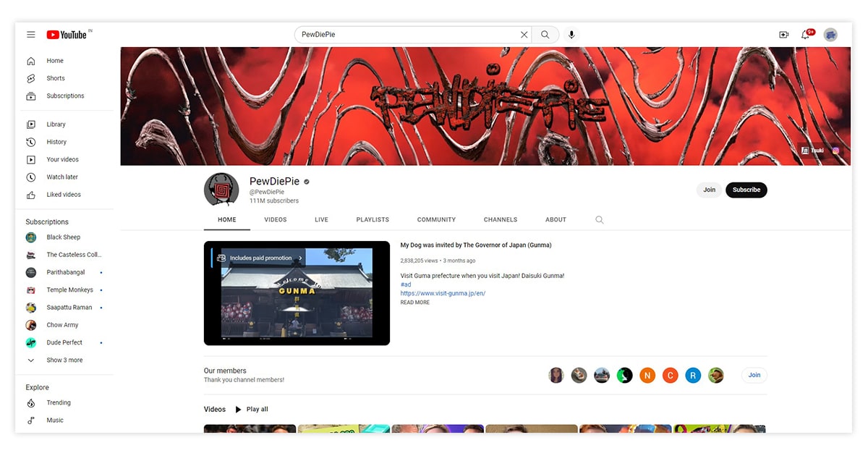Subscribe to PewDiePie channel

point(746,190)
